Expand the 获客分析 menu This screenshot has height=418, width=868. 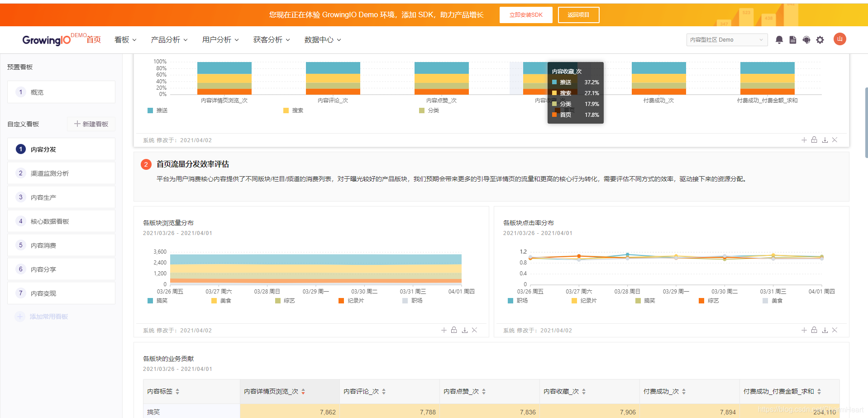point(272,40)
